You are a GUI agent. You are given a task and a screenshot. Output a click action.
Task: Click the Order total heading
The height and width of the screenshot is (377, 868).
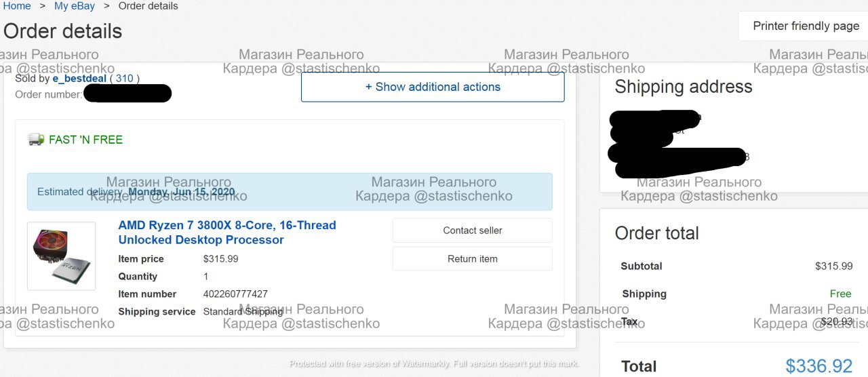[657, 233]
